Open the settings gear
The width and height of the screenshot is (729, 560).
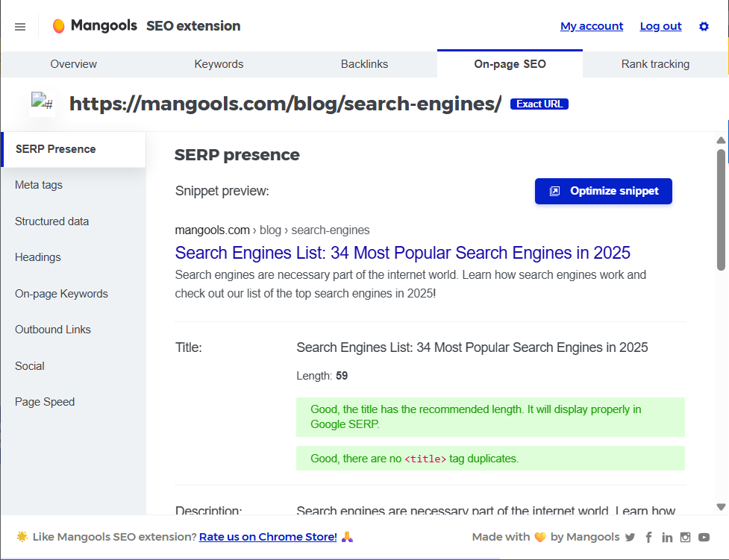tap(704, 26)
